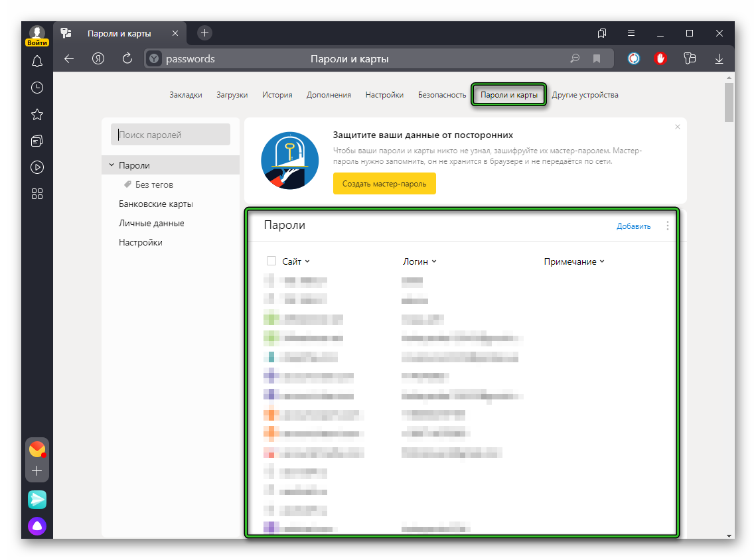Sort by the Сайт column dropdown
Screen dimensions: 756x560
[296, 261]
